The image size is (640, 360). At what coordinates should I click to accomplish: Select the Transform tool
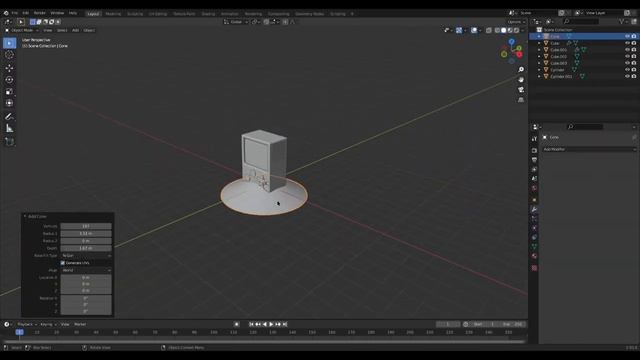pos(9,103)
